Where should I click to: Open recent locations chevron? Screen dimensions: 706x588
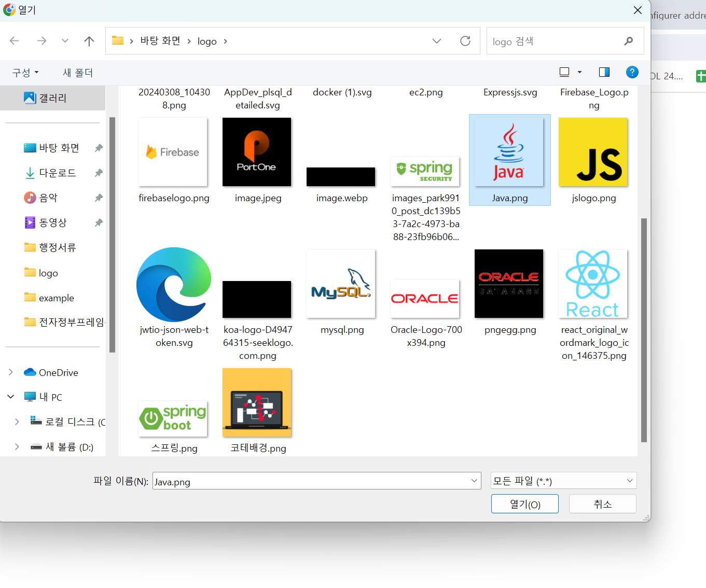point(65,41)
